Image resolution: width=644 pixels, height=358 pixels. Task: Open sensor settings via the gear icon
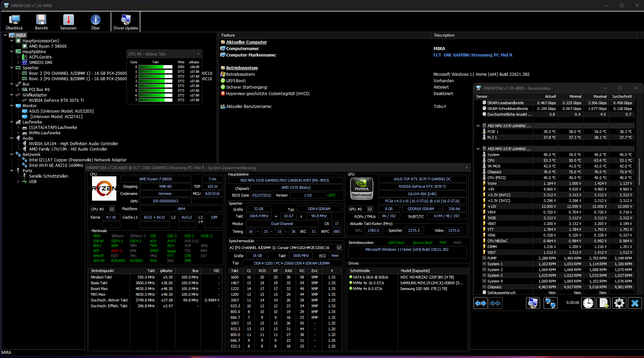point(619,303)
